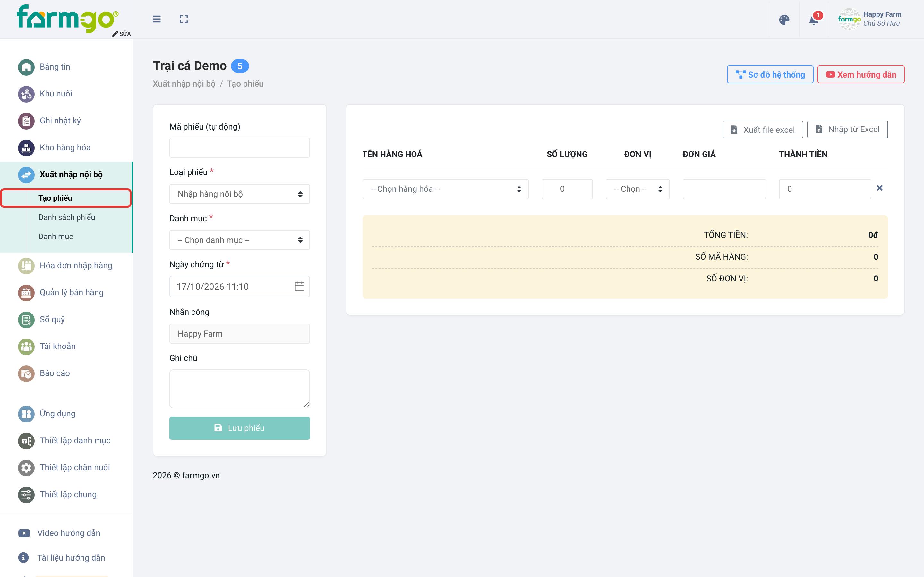Expand the Loại phiếu dropdown
Viewport: 924px width, 577px height.
click(x=239, y=194)
